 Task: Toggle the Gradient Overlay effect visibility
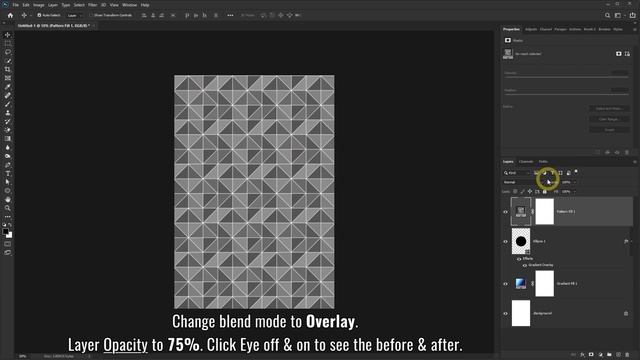(524, 265)
